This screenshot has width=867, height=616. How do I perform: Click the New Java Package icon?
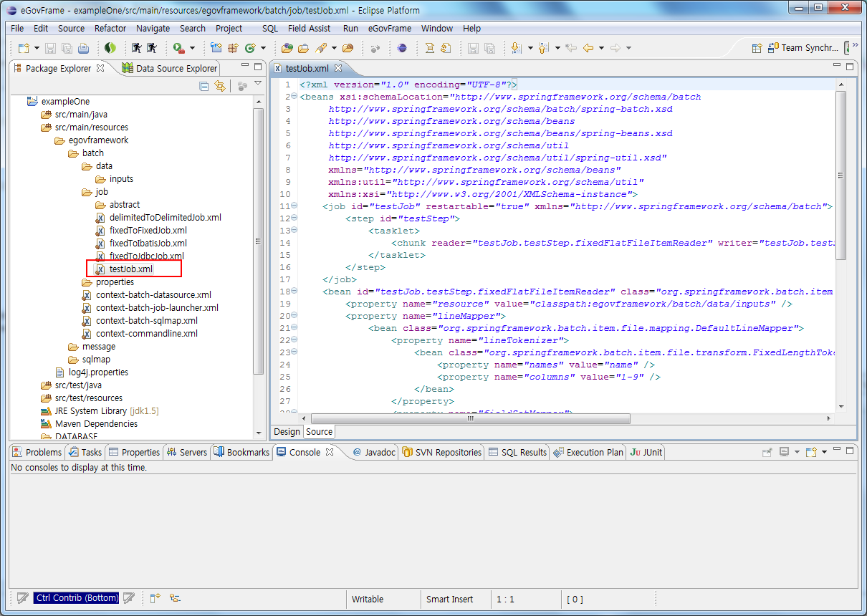[233, 48]
